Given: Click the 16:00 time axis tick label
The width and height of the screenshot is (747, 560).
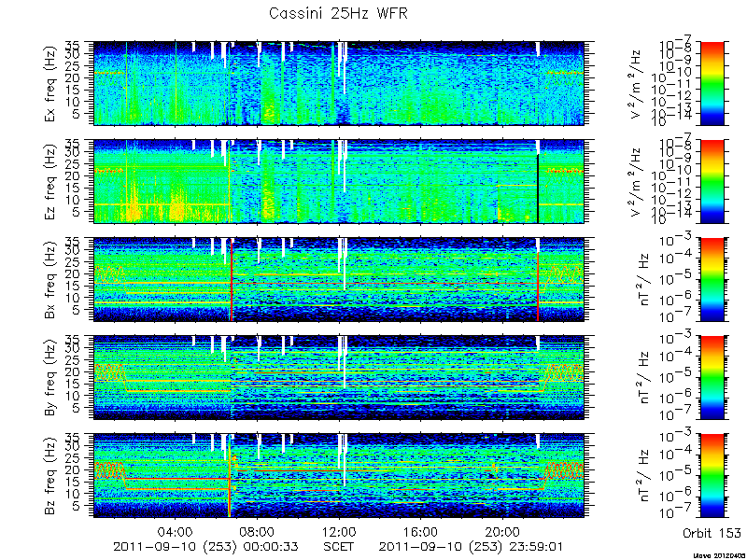Looking at the screenshot, I should coord(421,531).
